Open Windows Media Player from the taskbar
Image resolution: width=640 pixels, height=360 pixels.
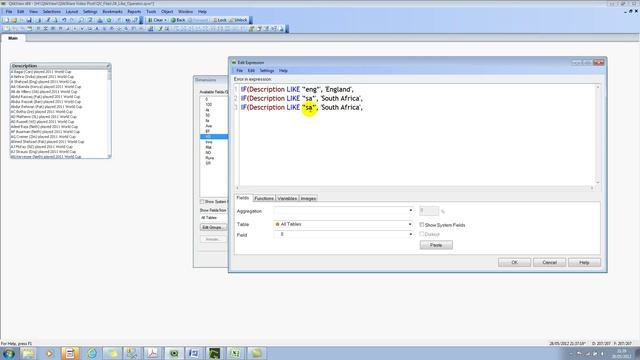49,353
